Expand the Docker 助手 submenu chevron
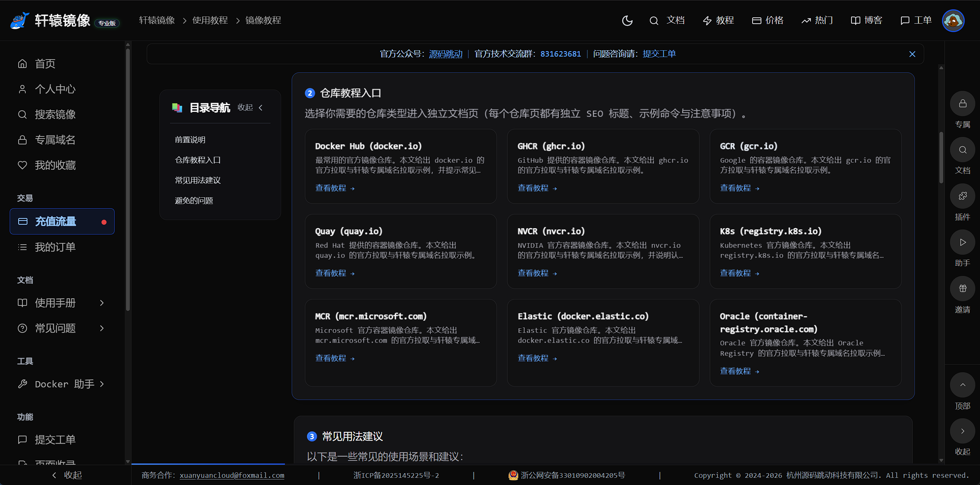Screen dimensions: 980x485 [102, 384]
